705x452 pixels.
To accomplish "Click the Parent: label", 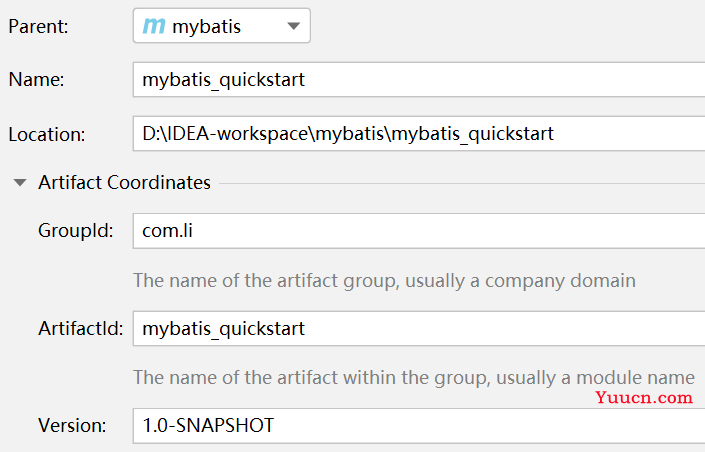I will [38, 27].
